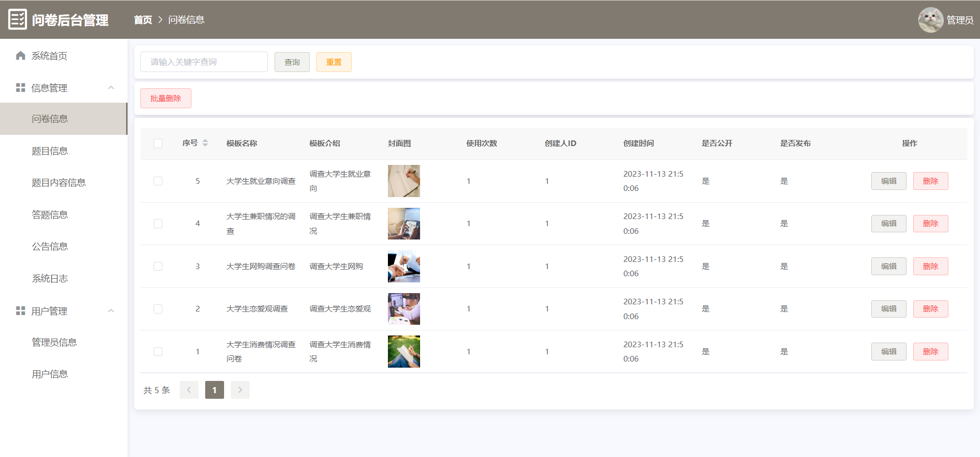Check the row for 大学生就业意向调查
980x457 pixels.
tap(158, 181)
